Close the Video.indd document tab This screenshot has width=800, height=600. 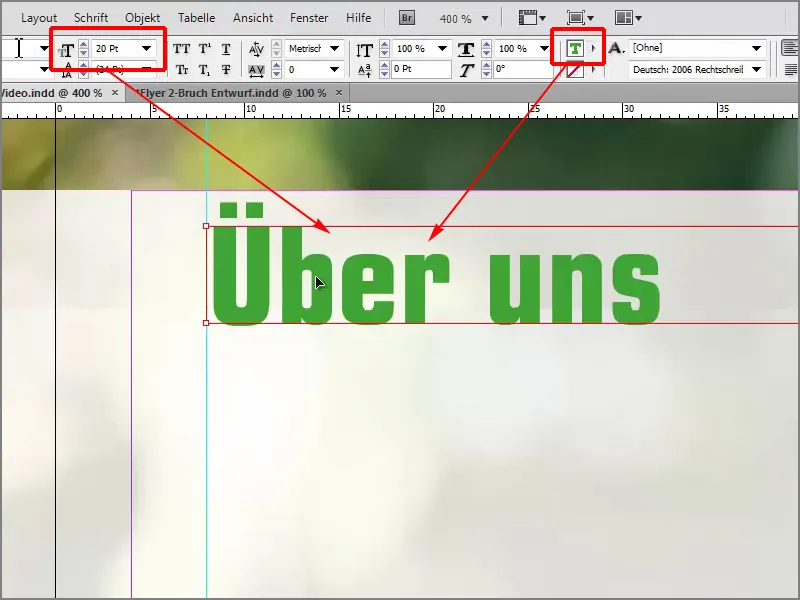pyautogui.click(x=115, y=92)
